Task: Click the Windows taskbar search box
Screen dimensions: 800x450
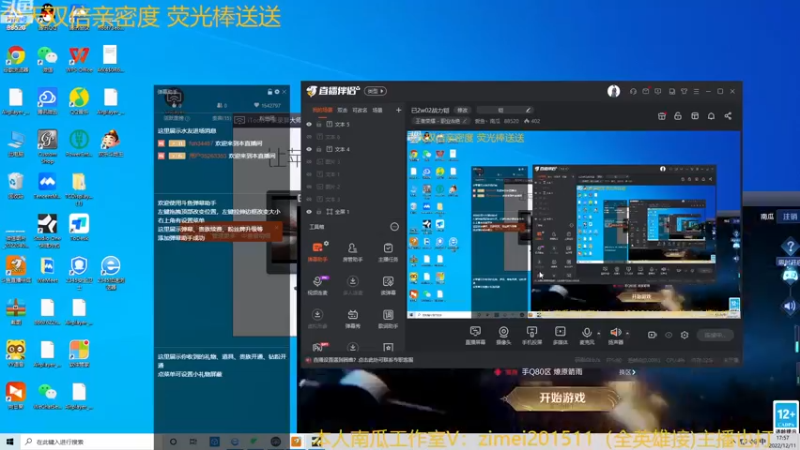Action: [x=87, y=442]
